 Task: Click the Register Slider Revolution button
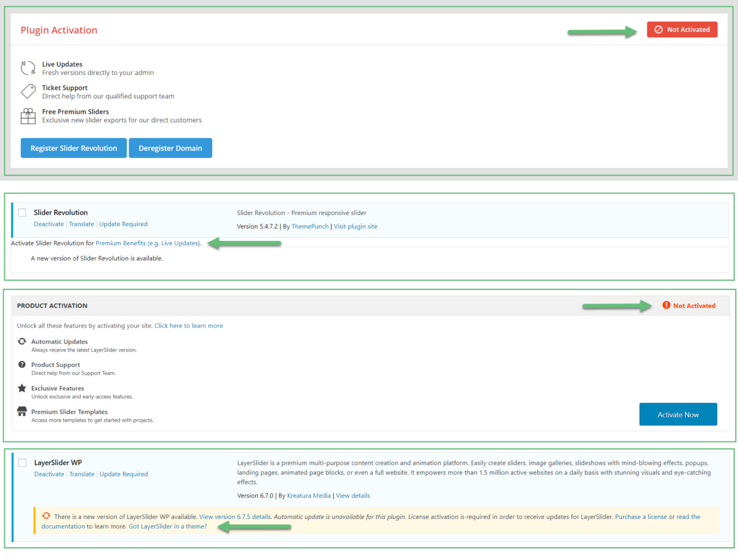pyautogui.click(x=73, y=148)
